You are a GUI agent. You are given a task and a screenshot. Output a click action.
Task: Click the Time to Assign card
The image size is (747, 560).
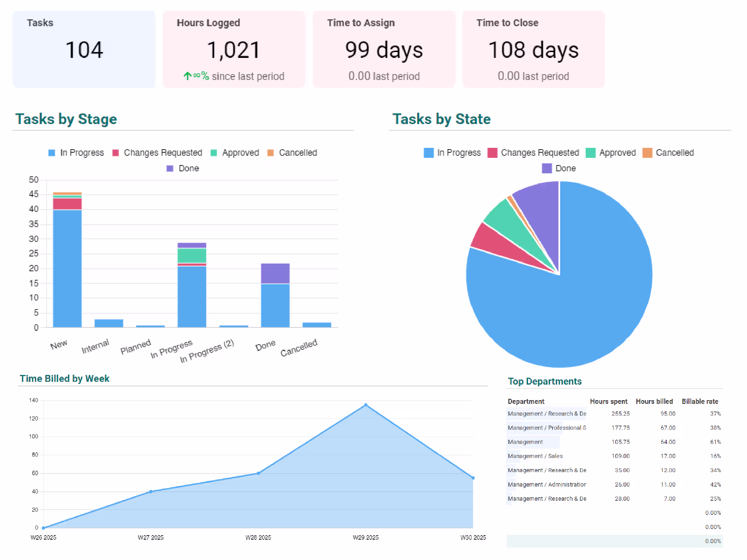(384, 49)
